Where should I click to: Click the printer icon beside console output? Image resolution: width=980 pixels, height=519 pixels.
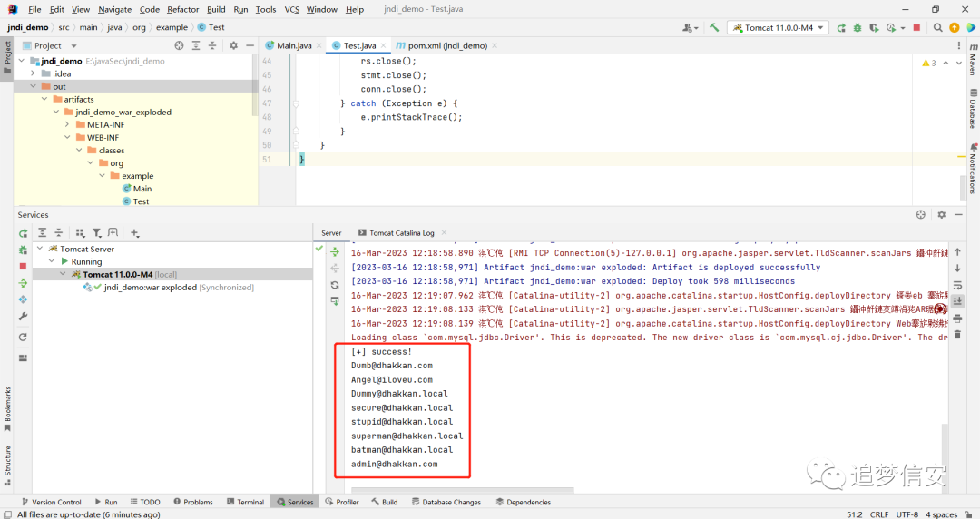click(957, 318)
